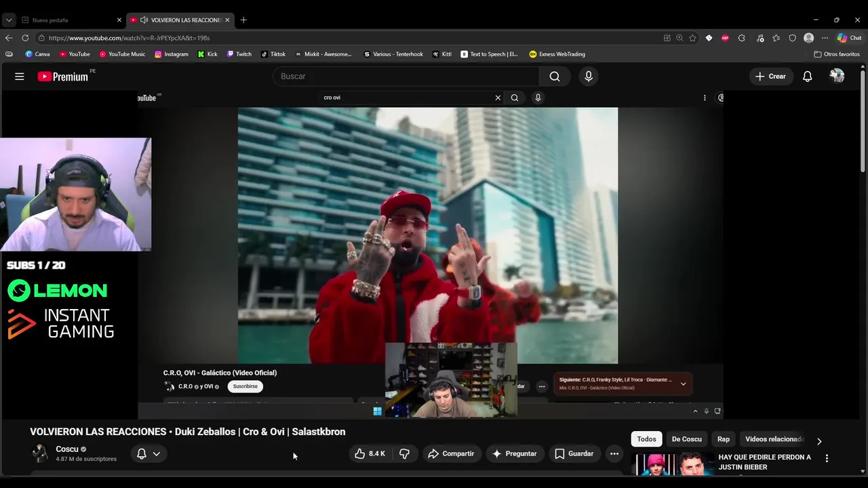Open browser settings and more ellipsis
868x488 pixels.
825,38
